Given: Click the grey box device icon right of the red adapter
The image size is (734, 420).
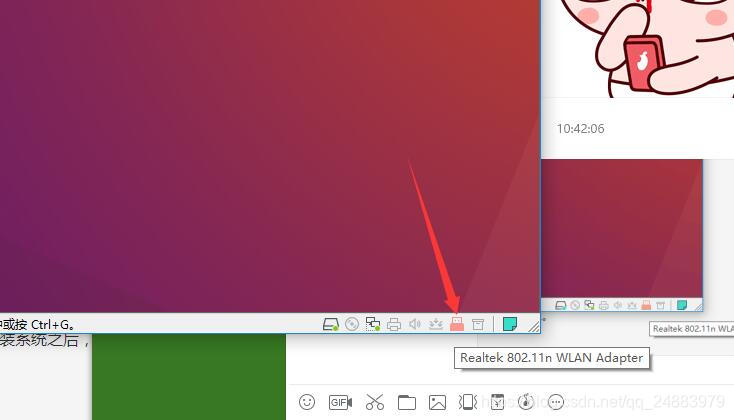Looking at the screenshot, I should (477, 324).
